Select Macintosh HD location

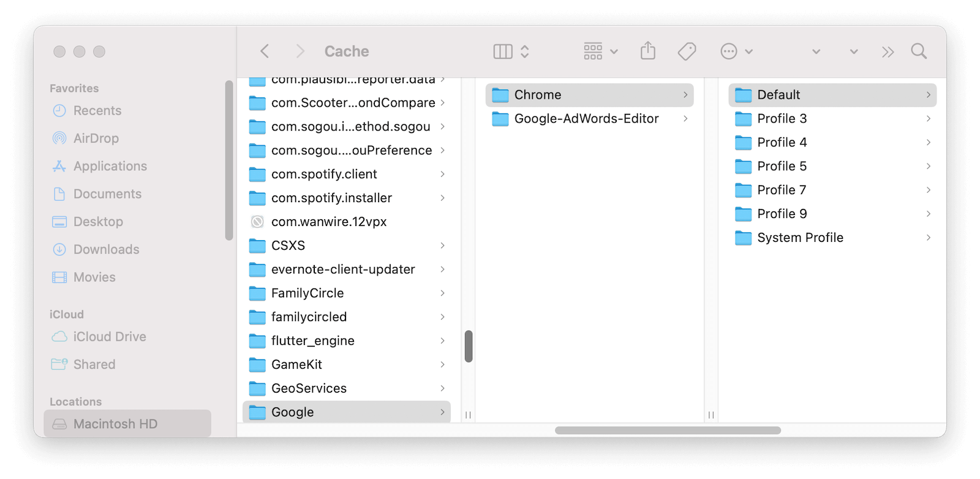[127, 424]
